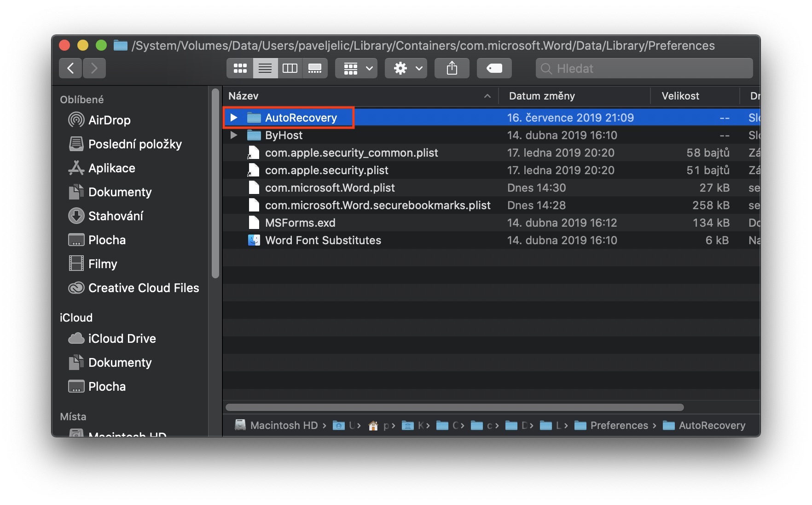Expand the ByHost folder disclosure triangle

pos(234,135)
